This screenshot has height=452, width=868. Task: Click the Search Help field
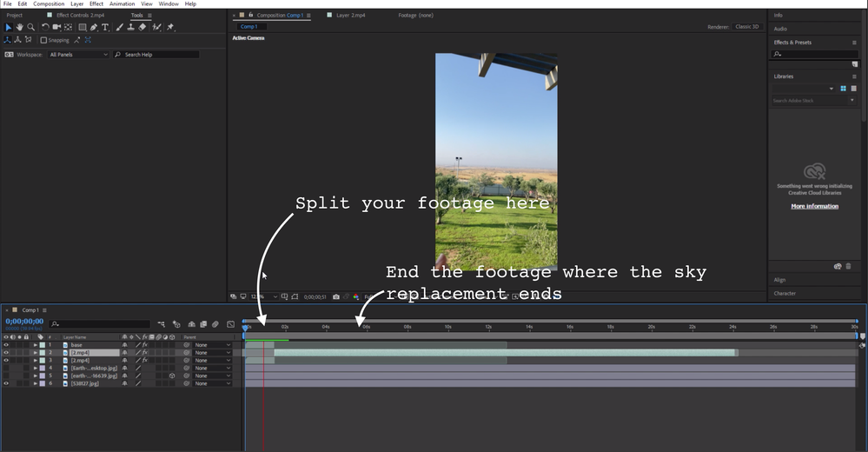pos(156,54)
